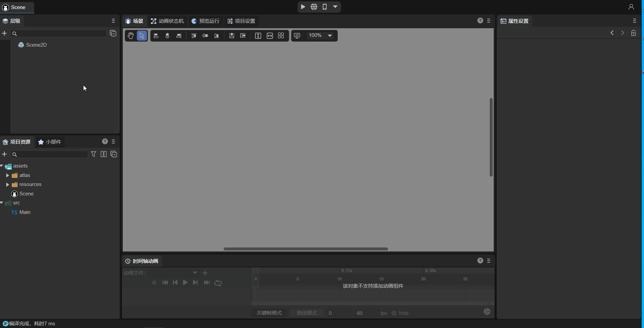
Task: Select the hand pan tool
Action: (x=130, y=36)
